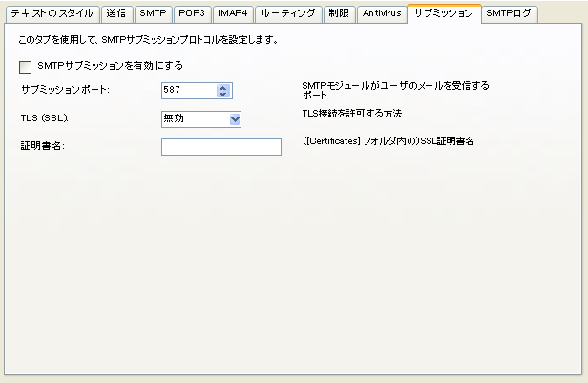Open the Antivirus tab
Screen dimensions: 588x383
[382, 14]
